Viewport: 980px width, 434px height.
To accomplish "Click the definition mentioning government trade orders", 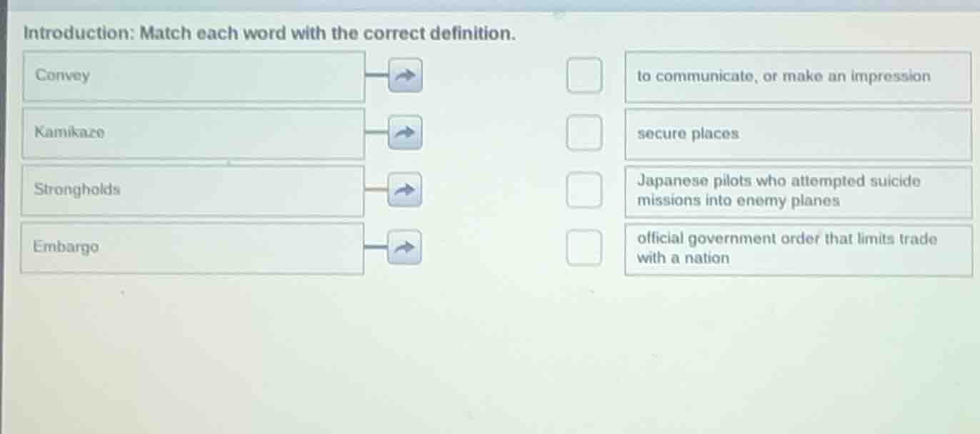I will click(x=798, y=248).
